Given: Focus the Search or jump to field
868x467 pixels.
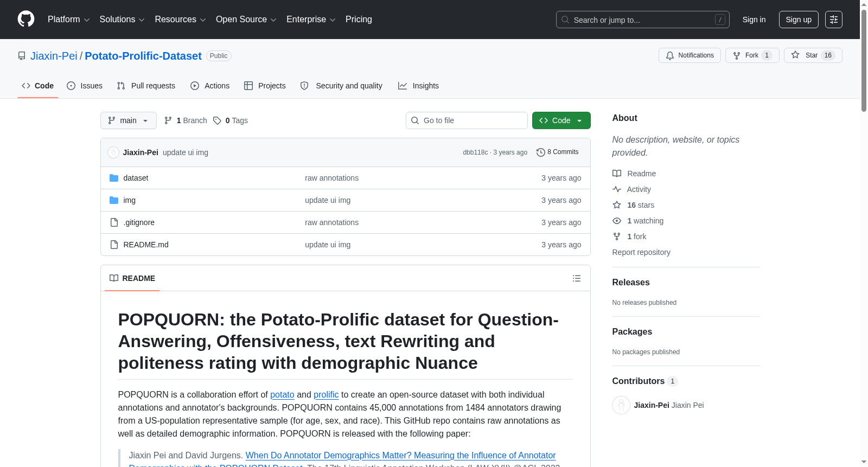Looking at the screenshot, I should 642,20.
